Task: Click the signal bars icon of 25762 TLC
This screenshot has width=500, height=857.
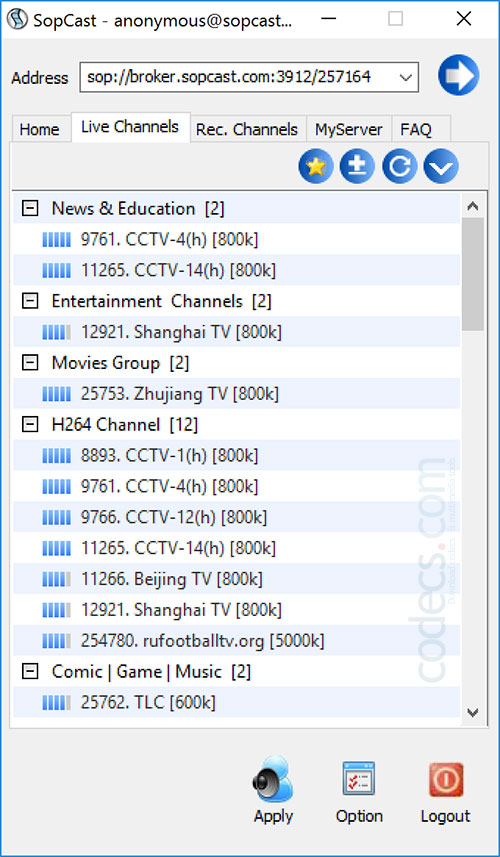Action: (x=56, y=702)
